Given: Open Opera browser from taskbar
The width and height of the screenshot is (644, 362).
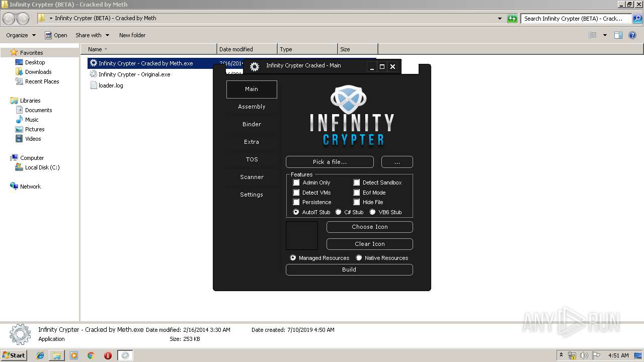Looking at the screenshot, I should coord(108,355).
